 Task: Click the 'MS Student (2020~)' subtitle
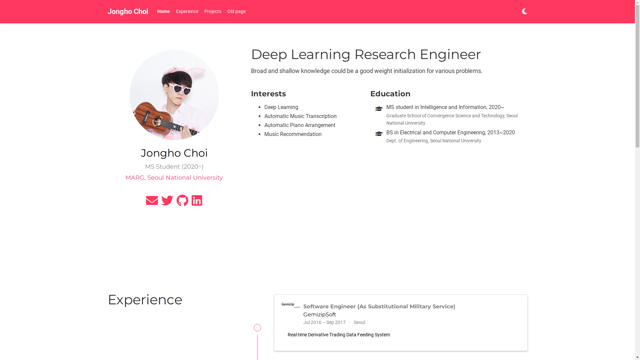click(174, 167)
